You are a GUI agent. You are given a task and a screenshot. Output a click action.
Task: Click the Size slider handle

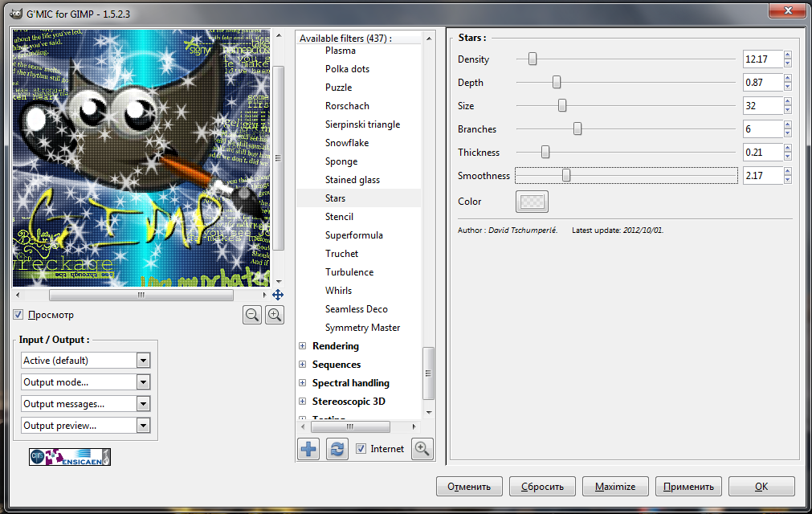pyautogui.click(x=562, y=105)
